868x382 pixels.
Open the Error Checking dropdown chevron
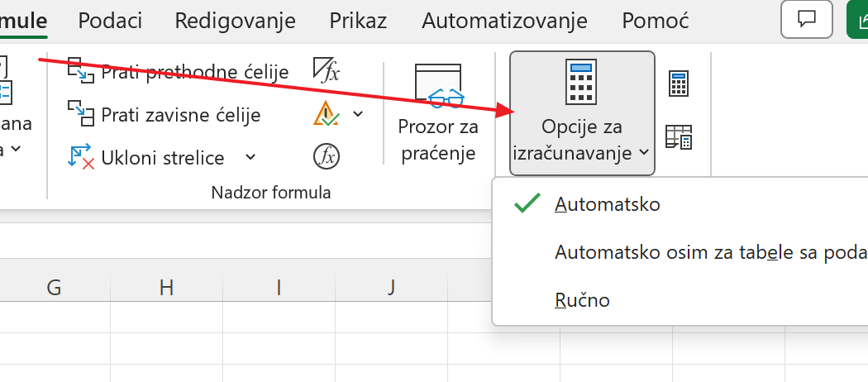(358, 114)
